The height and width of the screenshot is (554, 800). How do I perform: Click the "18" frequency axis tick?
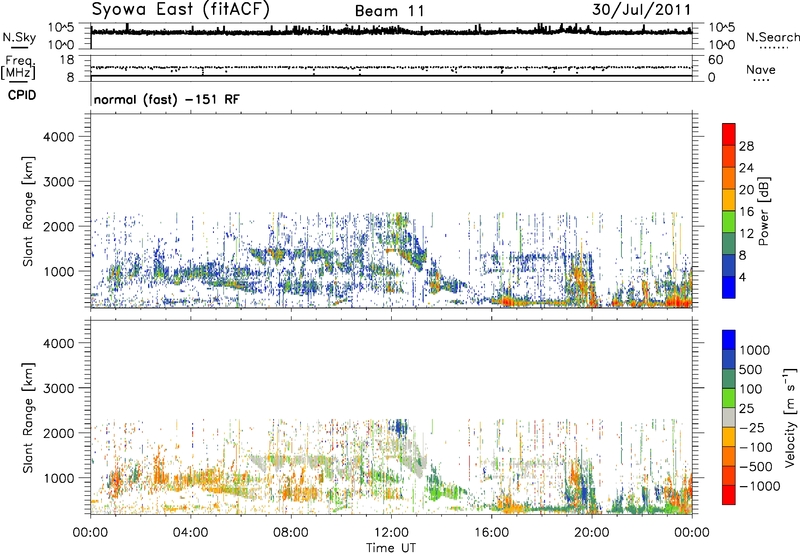(x=67, y=60)
